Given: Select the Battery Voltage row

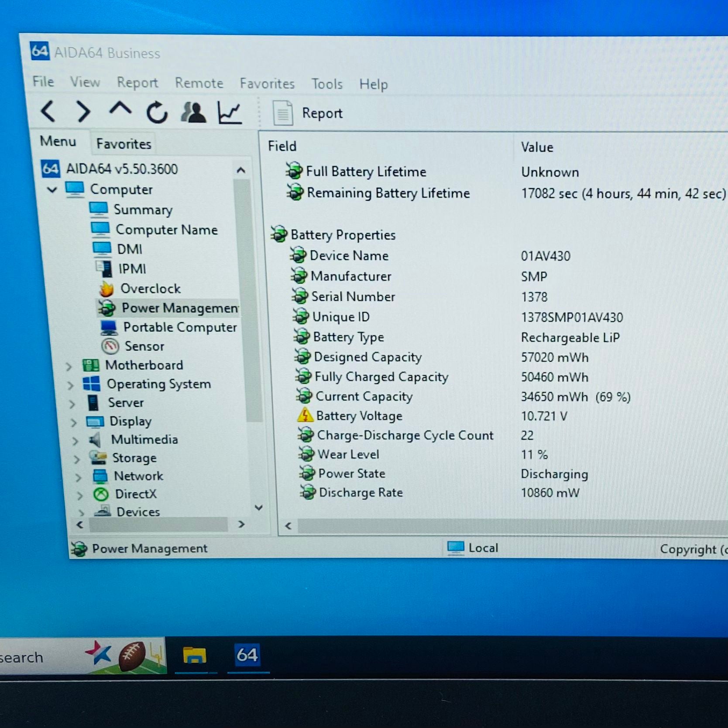Looking at the screenshot, I should [359, 416].
